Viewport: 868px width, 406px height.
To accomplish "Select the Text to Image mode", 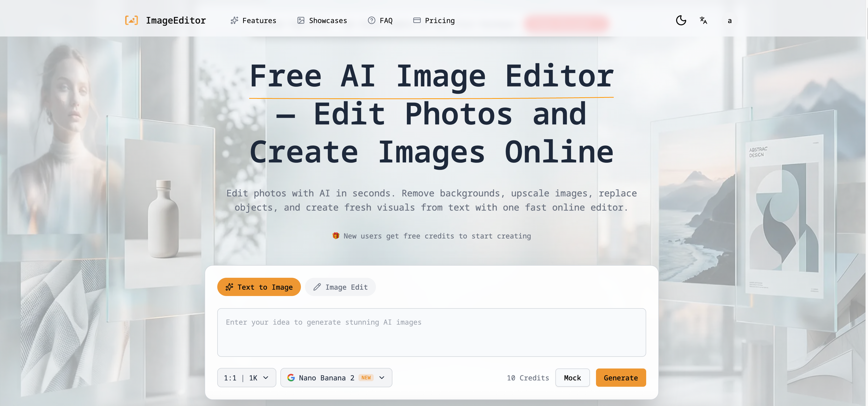I will 259,287.
